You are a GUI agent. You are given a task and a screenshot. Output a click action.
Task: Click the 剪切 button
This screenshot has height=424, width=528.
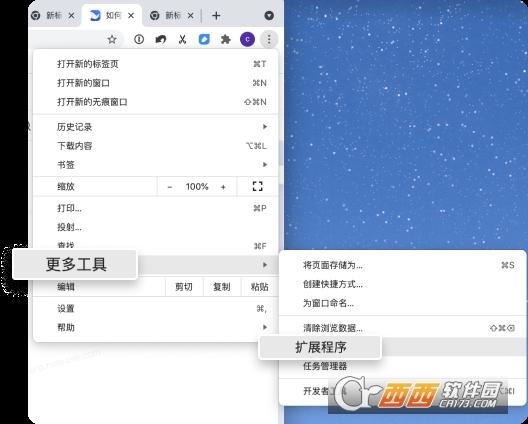tap(184, 287)
